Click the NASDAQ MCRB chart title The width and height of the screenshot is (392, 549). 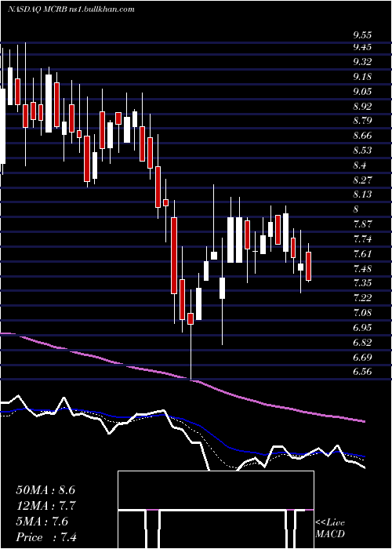[71, 9]
